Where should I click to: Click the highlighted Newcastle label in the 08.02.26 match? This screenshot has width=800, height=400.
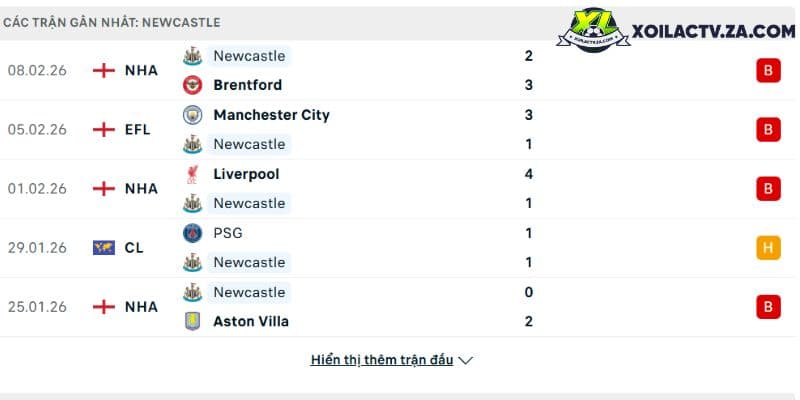(x=249, y=56)
